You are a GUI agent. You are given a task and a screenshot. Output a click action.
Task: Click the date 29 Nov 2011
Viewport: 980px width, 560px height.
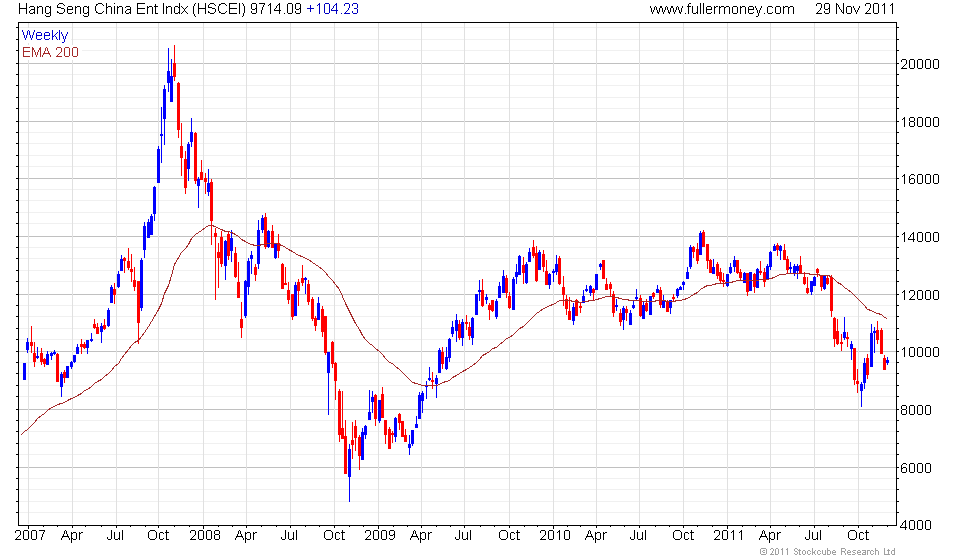point(855,9)
